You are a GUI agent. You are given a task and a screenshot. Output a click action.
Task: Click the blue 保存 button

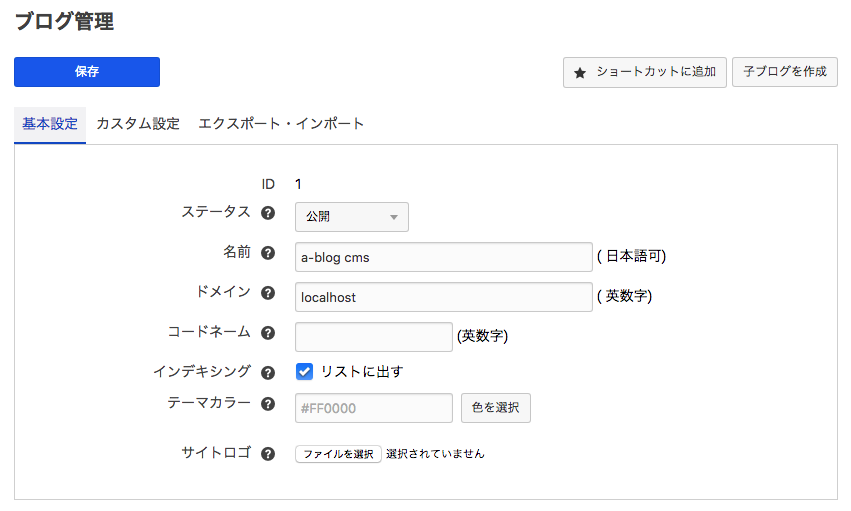coord(87,72)
